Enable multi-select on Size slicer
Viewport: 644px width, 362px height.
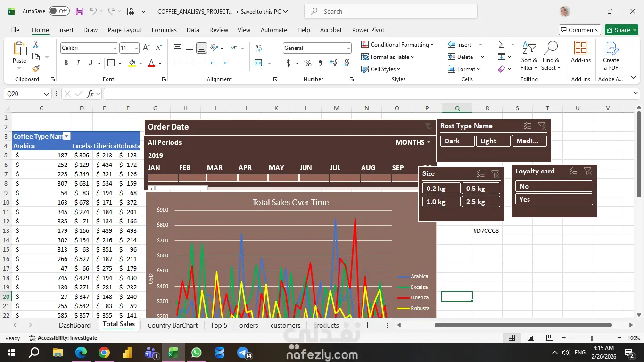pos(480,174)
